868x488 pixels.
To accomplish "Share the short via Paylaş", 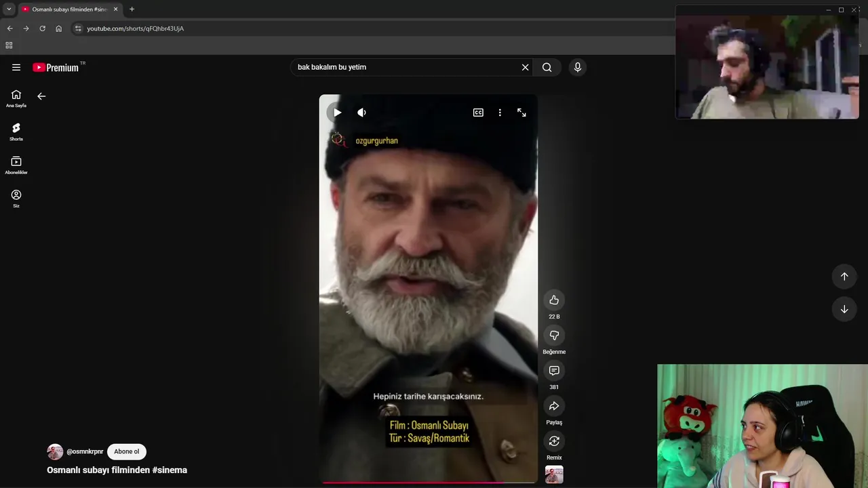I will [x=554, y=406].
